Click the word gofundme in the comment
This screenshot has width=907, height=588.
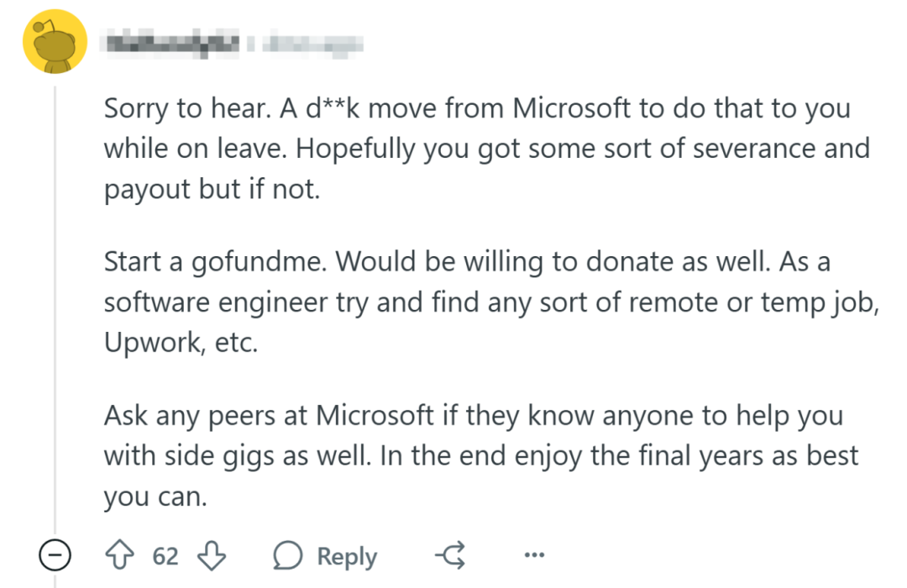coord(260,262)
